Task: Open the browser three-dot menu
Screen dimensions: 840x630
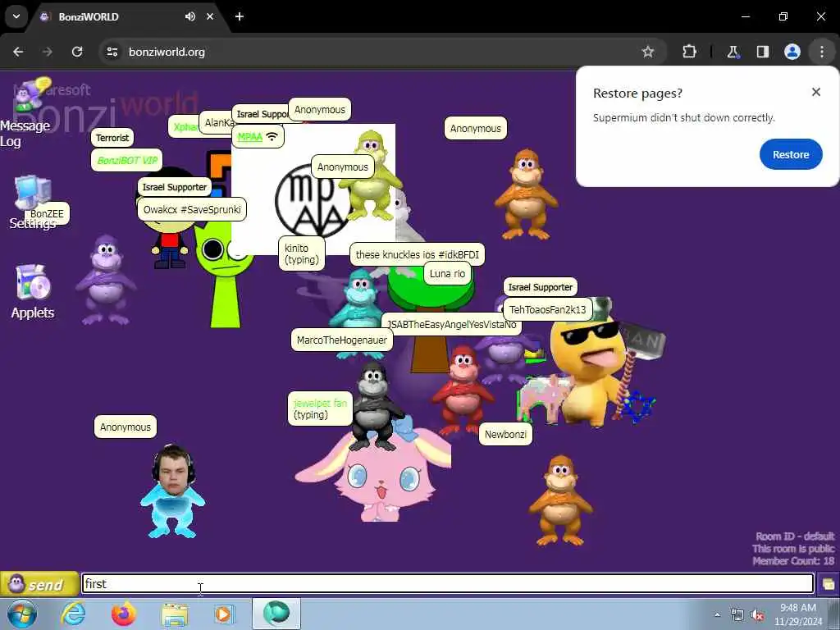Action: coord(822,52)
